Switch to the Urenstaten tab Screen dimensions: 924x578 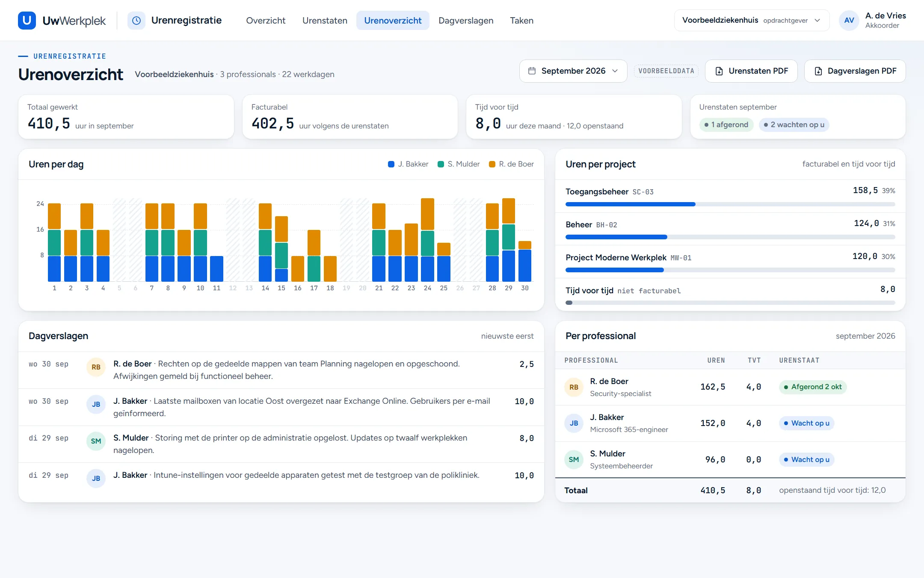[x=325, y=21]
